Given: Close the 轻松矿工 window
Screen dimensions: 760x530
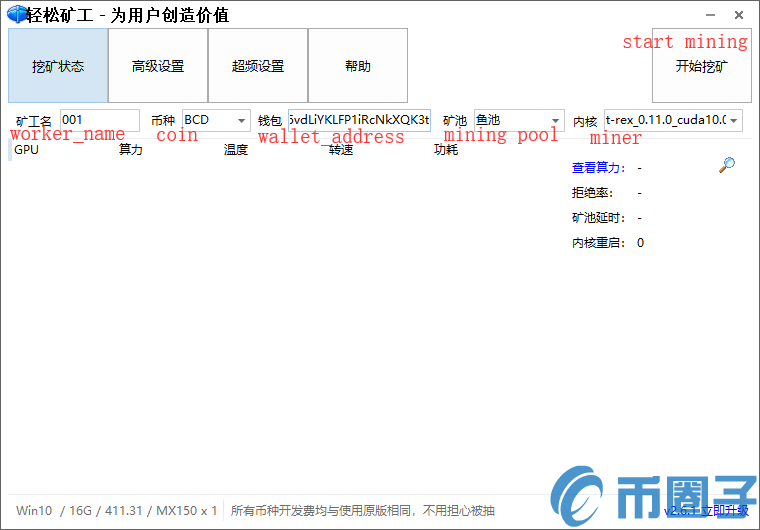Looking at the screenshot, I should point(739,15).
